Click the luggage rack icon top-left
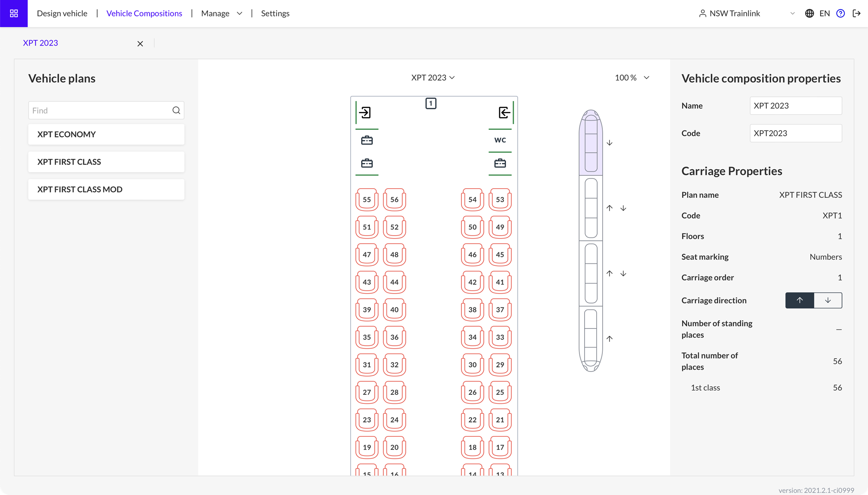 coord(367,139)
